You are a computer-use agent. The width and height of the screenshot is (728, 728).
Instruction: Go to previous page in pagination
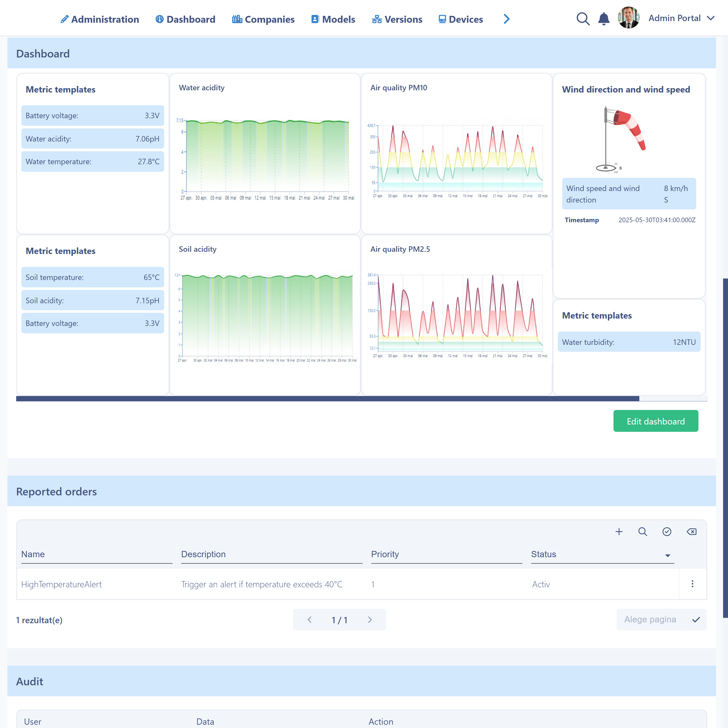click(309, 620)
